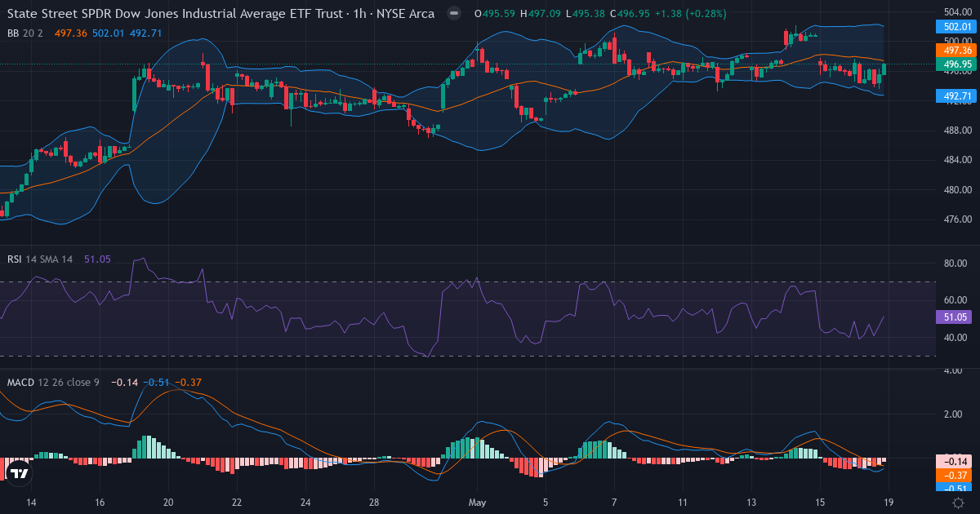The height and width of the screenshot is (514, 980).
Task: Click the 488.00 price scale label
Action: pos(957,131)
